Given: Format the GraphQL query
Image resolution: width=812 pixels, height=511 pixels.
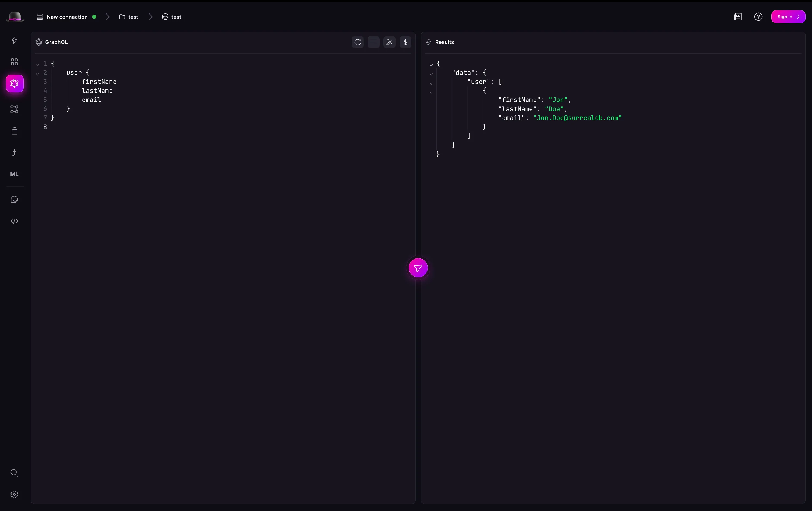Looking at the screenshot, I should point(373,42).
